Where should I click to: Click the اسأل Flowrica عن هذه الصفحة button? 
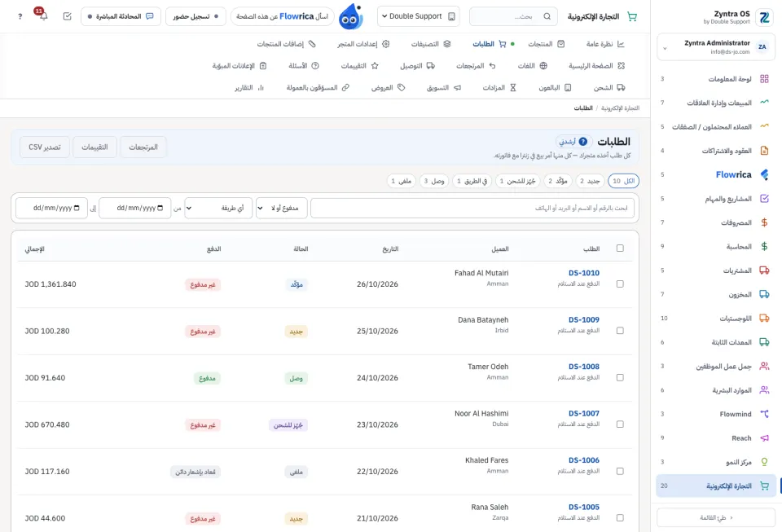coord(283,16)
